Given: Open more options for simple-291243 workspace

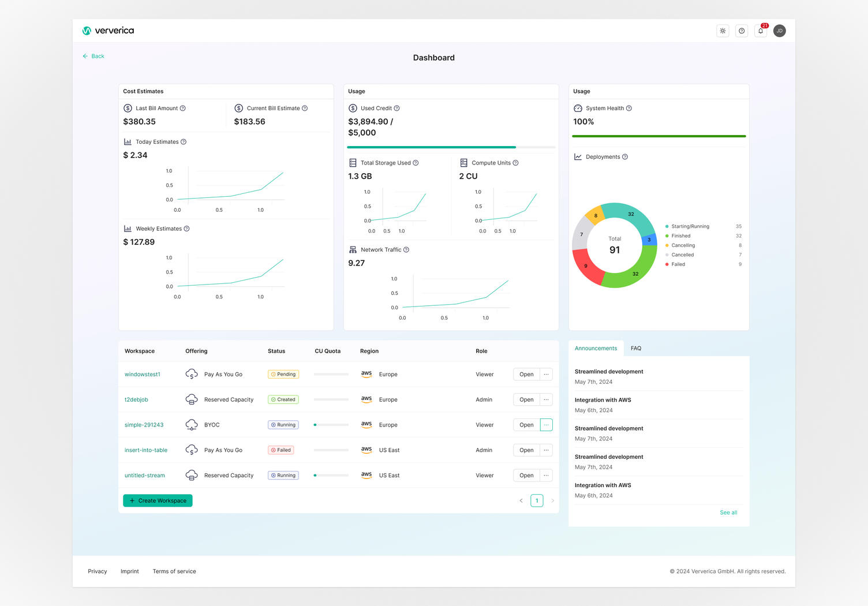Looking at the screenshot, I should click(x=546, y=424).
